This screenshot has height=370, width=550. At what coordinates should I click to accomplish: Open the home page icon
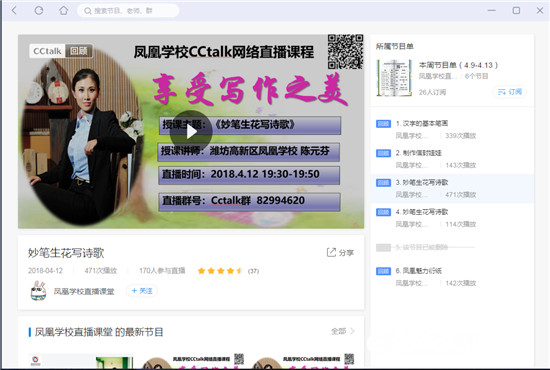click(x=63, y=11)
